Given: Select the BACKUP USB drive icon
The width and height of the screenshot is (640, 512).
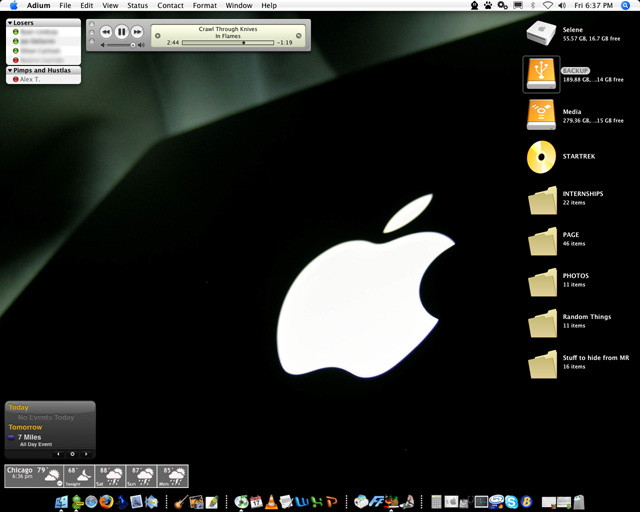Looking at the screenshot, I should pos(541,74).
